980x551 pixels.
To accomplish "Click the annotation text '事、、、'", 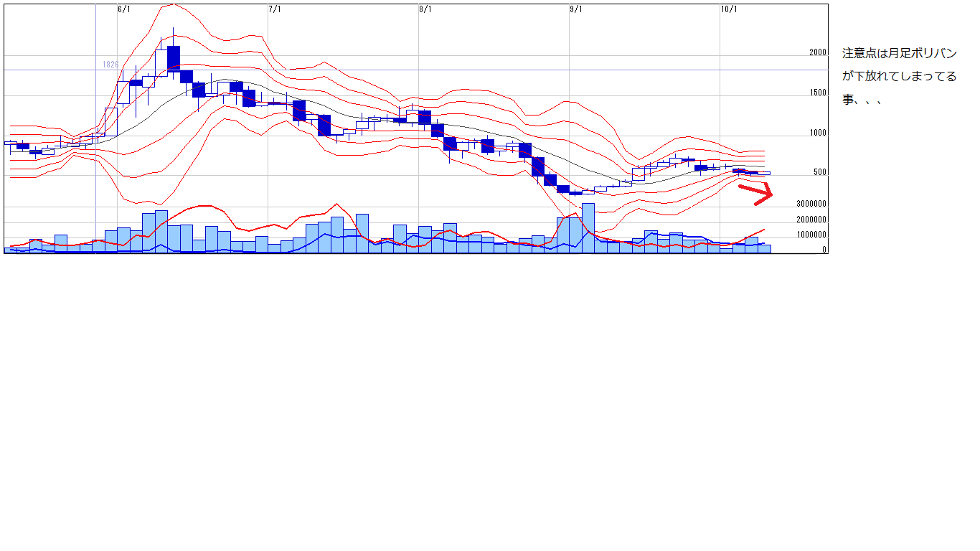I will pos(862,100).
